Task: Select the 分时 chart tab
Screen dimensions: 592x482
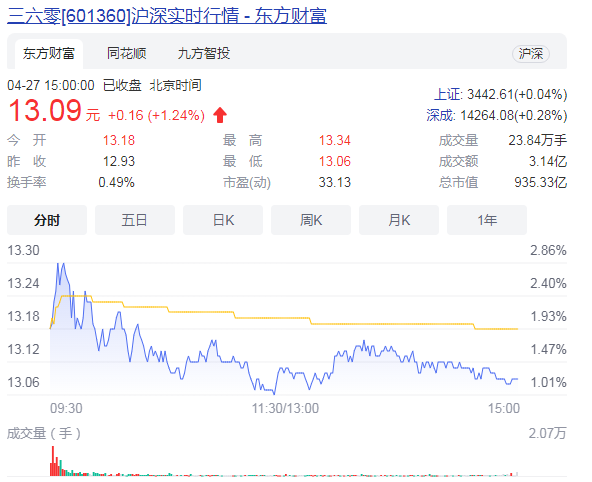Action: click(x=47, y=220)
